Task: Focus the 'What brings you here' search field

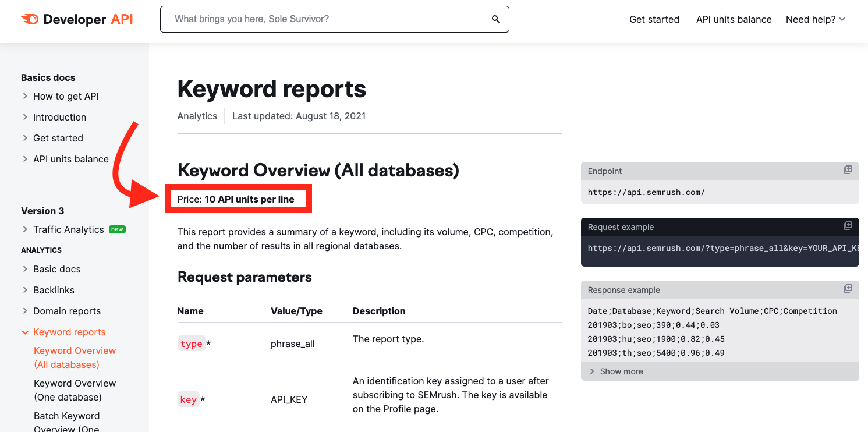Action: tap(329, 19)
